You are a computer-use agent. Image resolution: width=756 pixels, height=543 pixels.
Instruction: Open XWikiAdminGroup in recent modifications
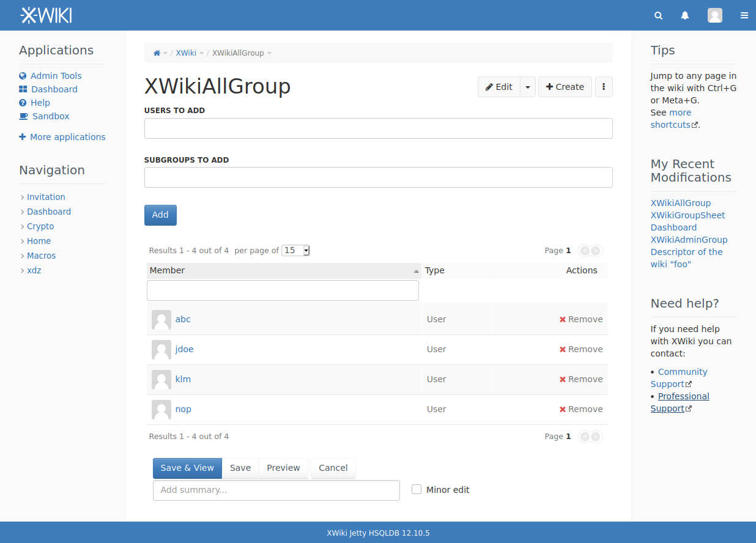[x=689, y=240]
